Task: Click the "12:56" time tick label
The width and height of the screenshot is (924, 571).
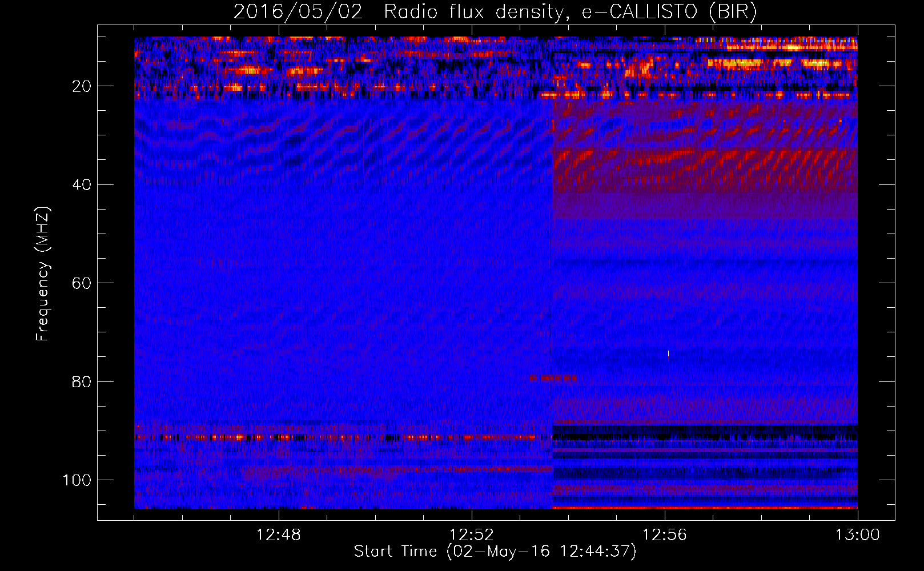Action: (x=665, y=535)
